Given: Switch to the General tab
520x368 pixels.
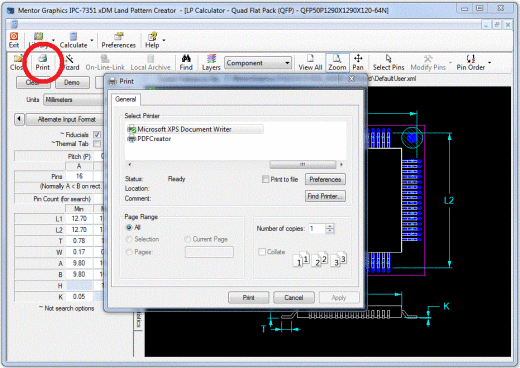Looking at the screenshot, I should (126, 99).
